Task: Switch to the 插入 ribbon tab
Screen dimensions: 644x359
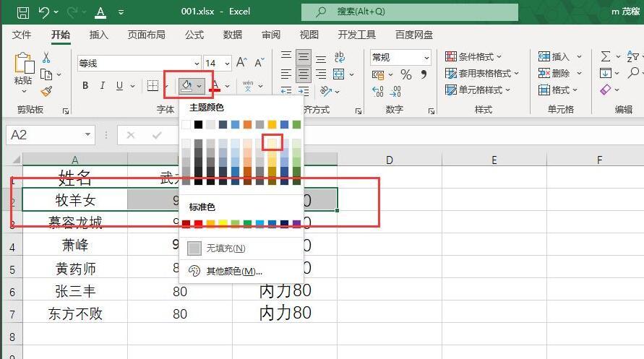Action: (x=98, y=35)
